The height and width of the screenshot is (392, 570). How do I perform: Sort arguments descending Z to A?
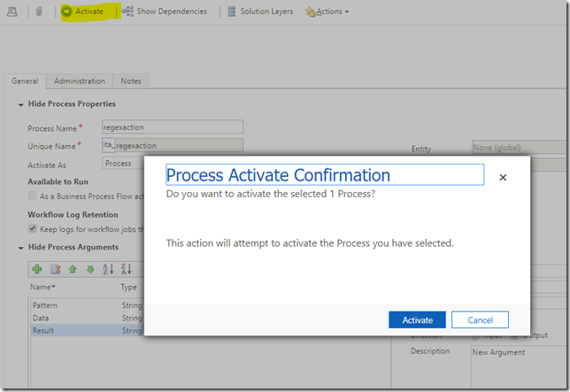[127, 269]
